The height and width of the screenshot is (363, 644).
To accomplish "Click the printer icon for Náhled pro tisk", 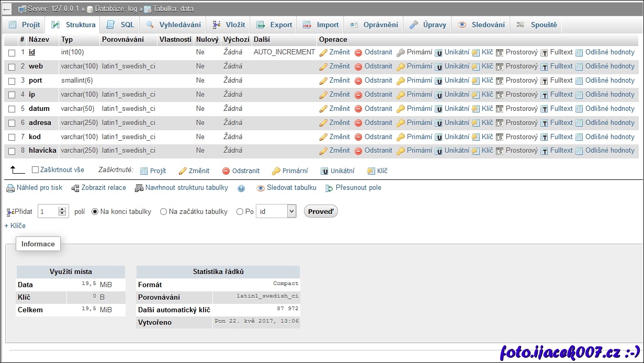I will click(x=10, y=188).
